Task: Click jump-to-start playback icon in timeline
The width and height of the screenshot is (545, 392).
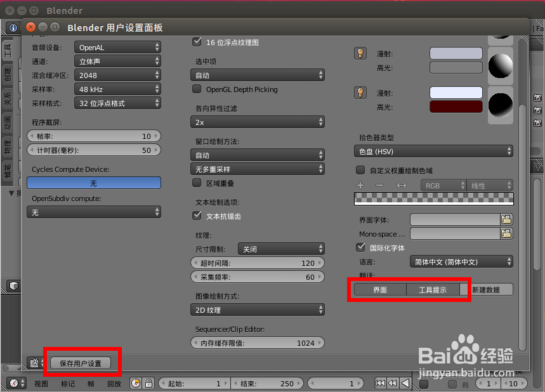Action: [380, 383]
